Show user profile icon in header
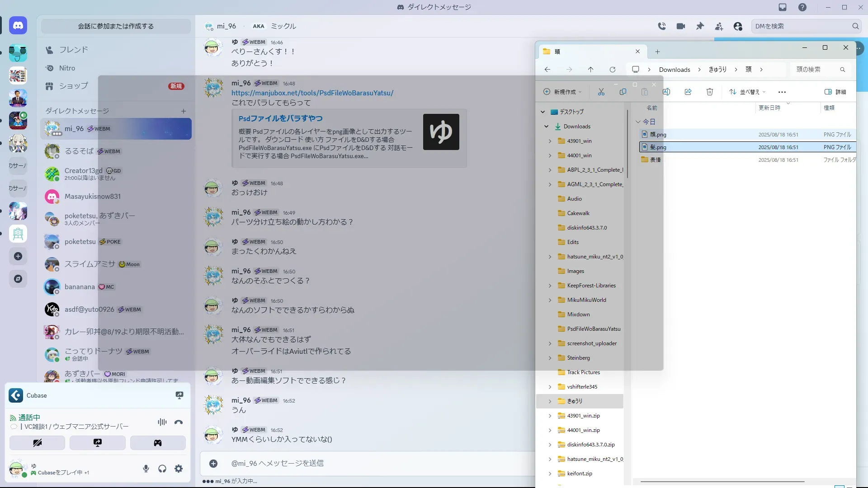Viewport: 868px width, 488px height. [738, 26]
